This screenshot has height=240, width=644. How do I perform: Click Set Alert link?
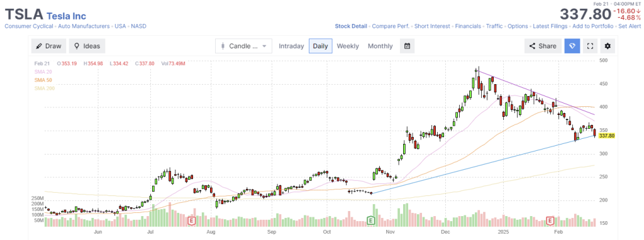tap(629, 26)
